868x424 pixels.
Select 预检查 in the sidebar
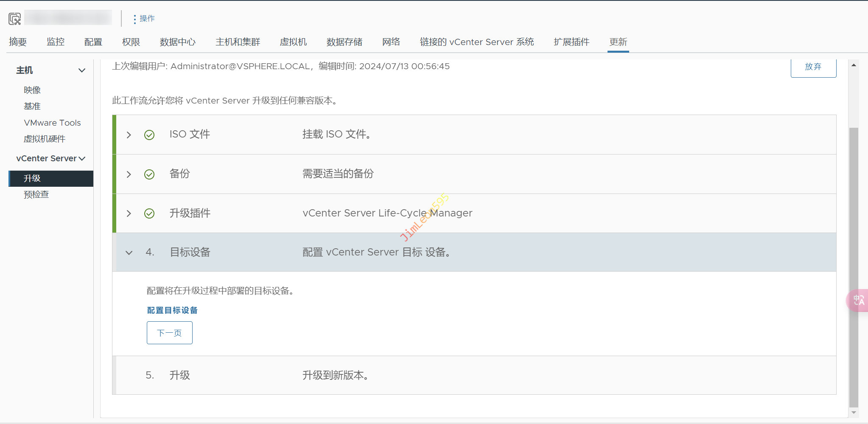36,194
